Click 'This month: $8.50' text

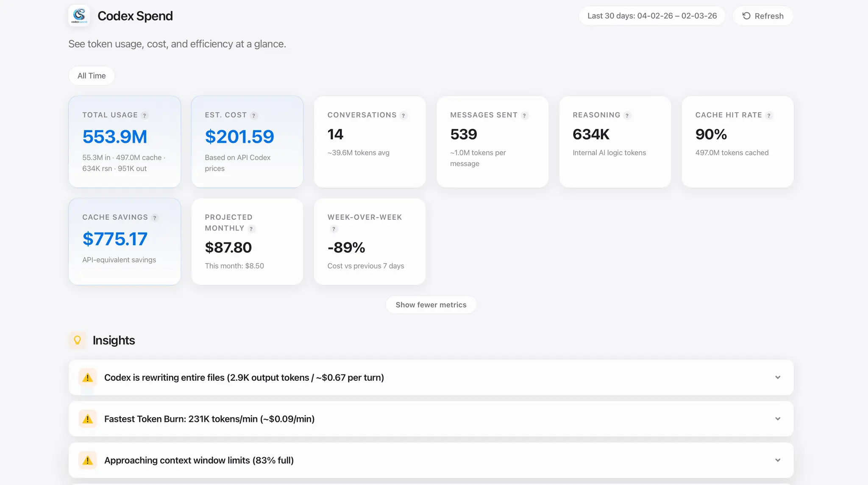click(234, 266)
